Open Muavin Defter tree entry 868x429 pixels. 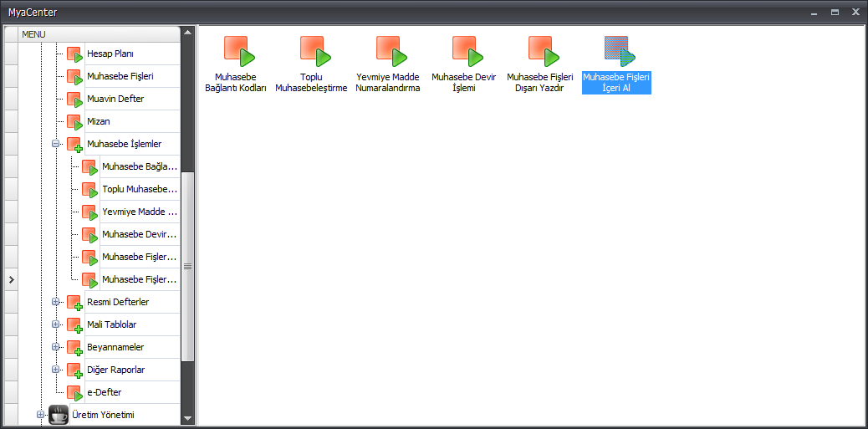(x=115, y=99)
